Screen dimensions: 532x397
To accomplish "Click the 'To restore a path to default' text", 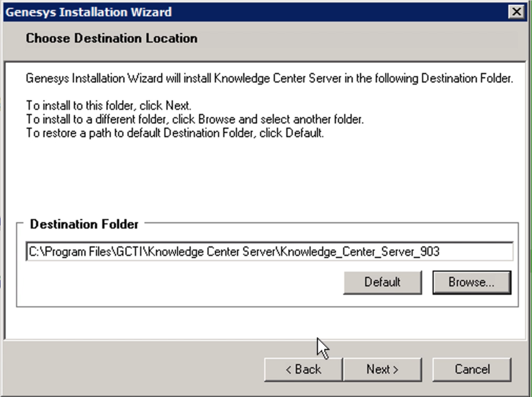I will point(175,135).
